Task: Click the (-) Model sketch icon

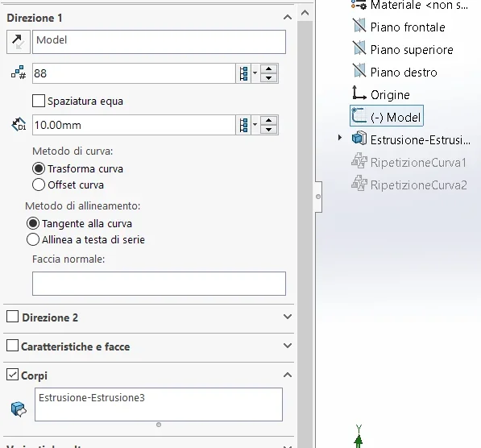Action: pyautogui.click(x=359, y=116)
